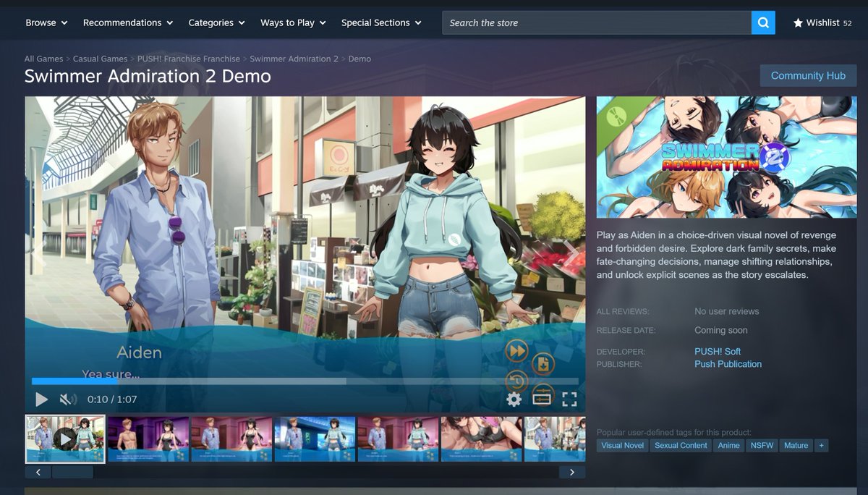Select the sixth screenshot thumbnail
The height and width of the screenshot is (495, 868).
481,439
